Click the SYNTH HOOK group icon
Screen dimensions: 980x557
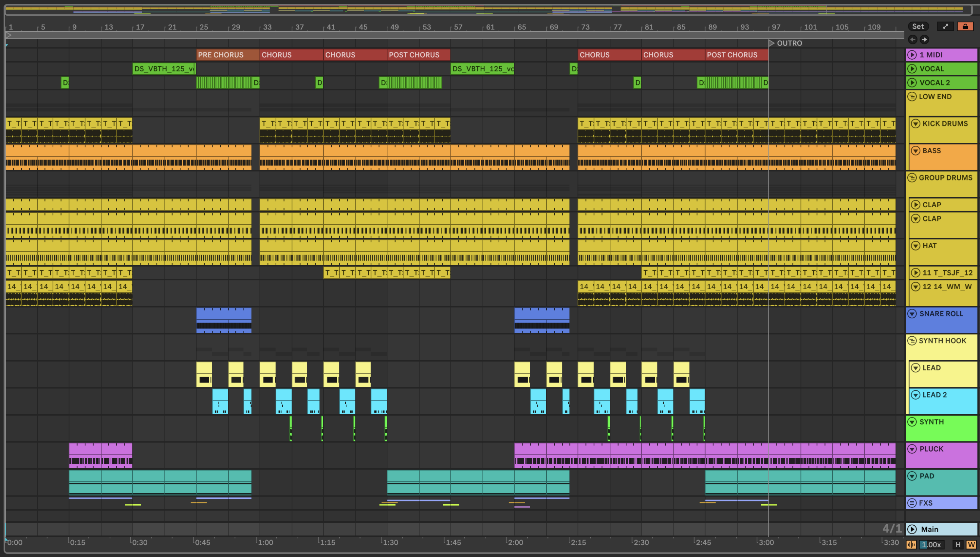click(912, 340)
